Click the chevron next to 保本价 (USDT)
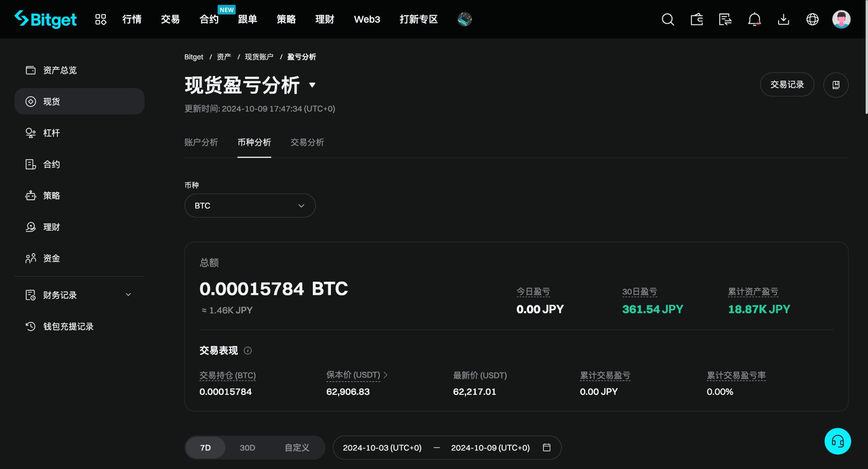The image size is (868, 469). (x=386, y=375)
